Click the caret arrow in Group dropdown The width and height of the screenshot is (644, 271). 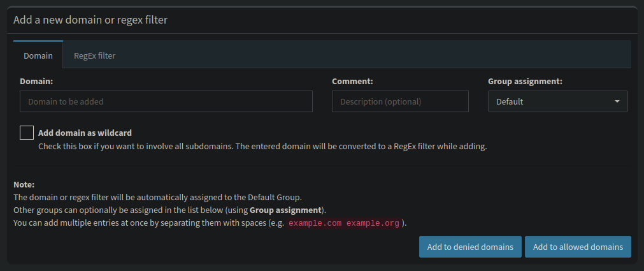(x=617, y=101)
